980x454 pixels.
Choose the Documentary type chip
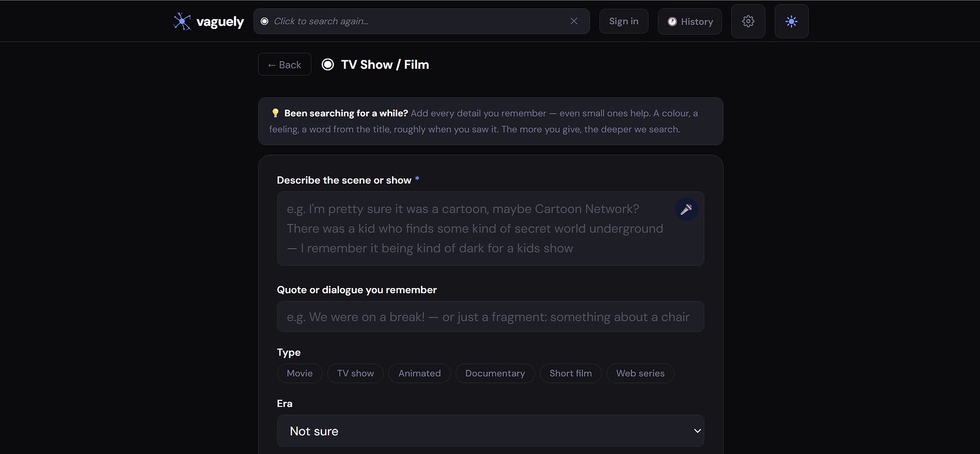tap(495, 373)
